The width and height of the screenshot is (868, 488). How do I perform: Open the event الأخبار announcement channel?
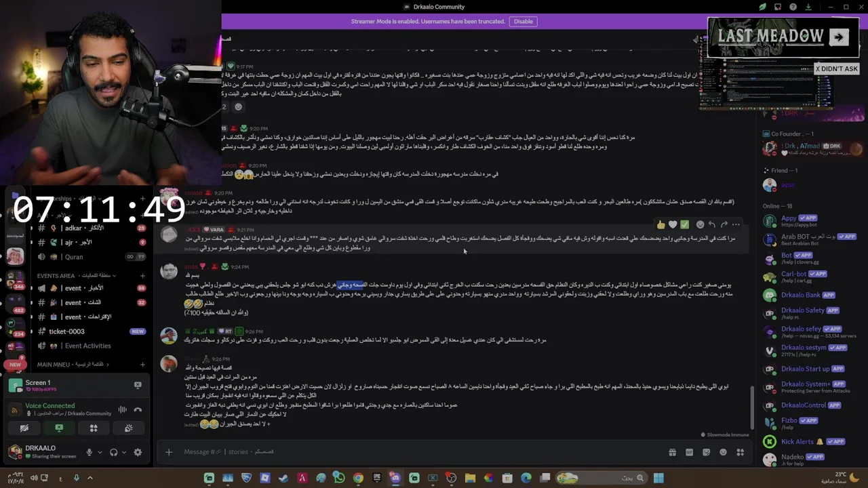pos(92,288)
